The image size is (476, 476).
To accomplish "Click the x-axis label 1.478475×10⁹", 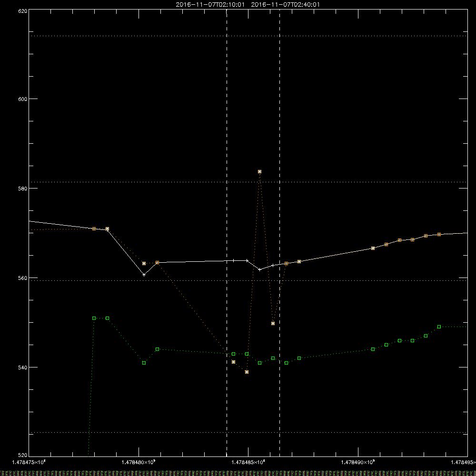I will tap(29, 462).
